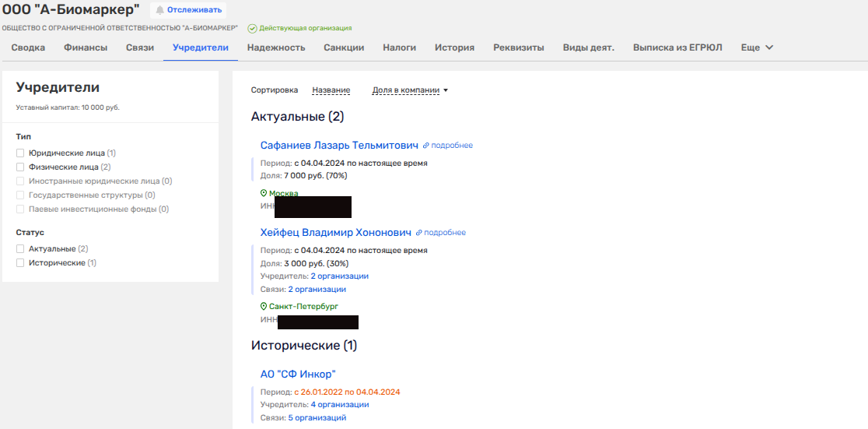Go to the Санкции tab

point(344,47)
